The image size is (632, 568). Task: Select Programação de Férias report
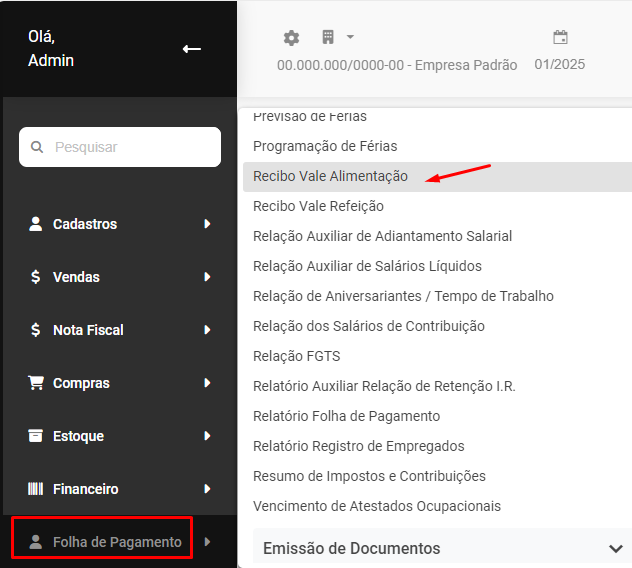pos(325,146)
